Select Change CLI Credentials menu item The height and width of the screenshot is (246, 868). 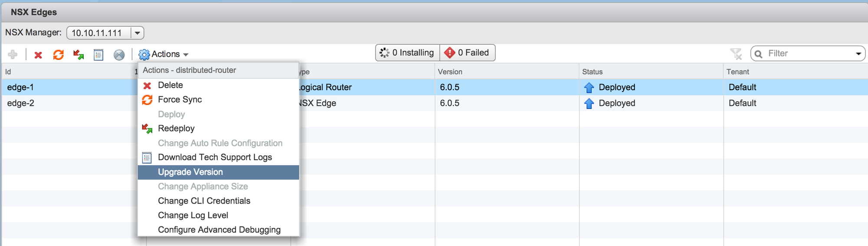point(218,201)
